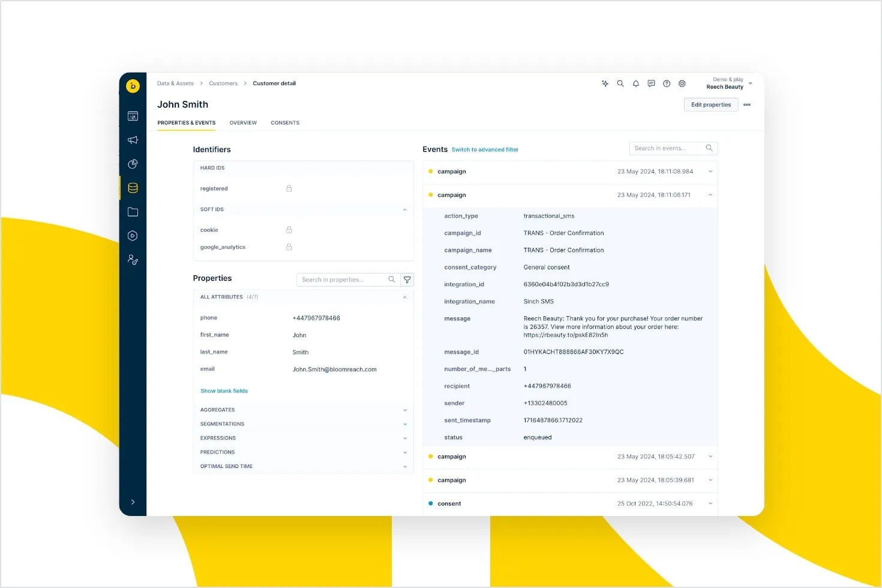This screenshot has height=588, width=882.
Task: Click inside the Search in events field
Action: point(666,148)
